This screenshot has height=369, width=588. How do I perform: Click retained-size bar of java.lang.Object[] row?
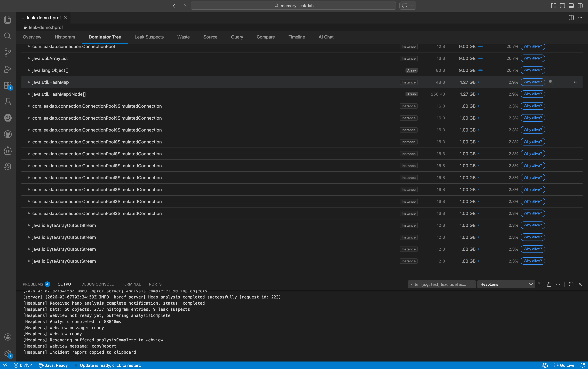pos(480,70)
